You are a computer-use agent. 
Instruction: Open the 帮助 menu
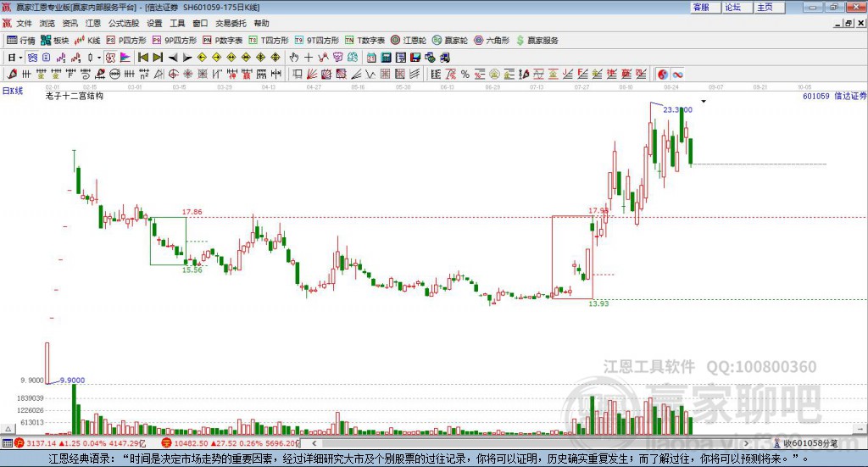[261, 23]
